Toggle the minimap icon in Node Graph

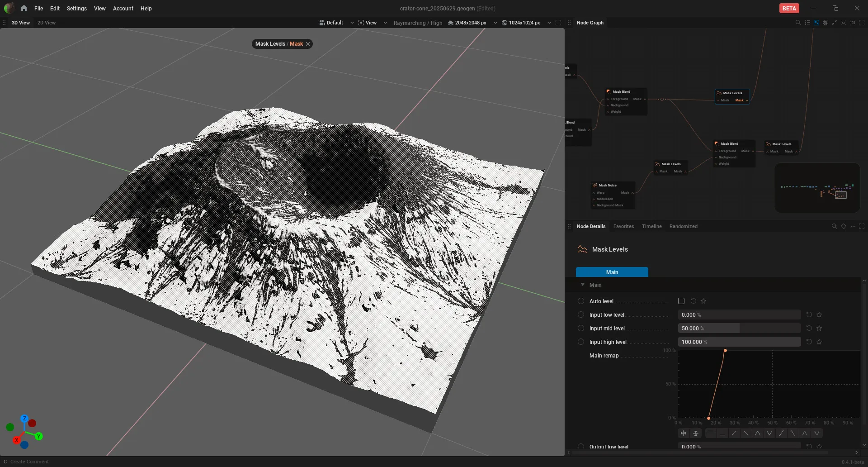[x=816, y=23]
